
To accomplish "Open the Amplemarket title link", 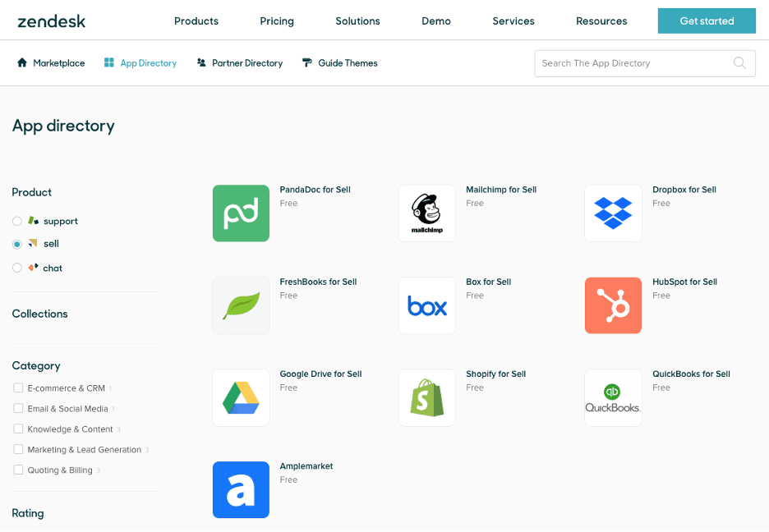I will coord(306,465).
